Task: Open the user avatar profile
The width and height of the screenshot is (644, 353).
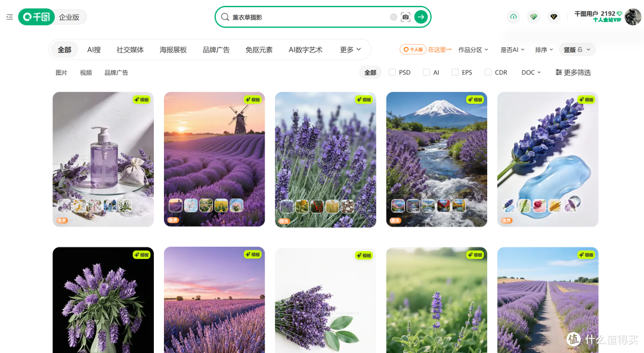Action: click(633, 17)
